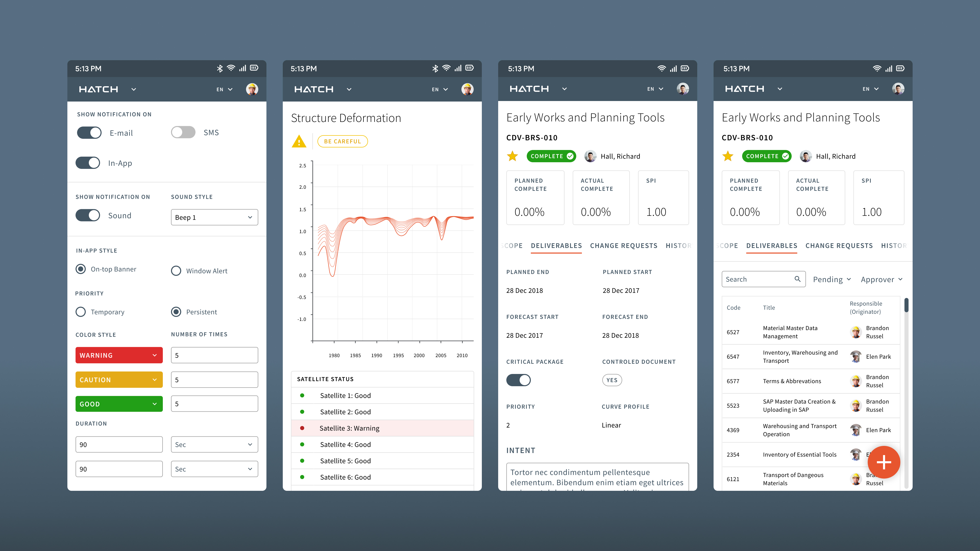Click the magnifier icon in the Search field
Image resolution: width=980 pixels, height=551 pixels.
pos(797,279)
